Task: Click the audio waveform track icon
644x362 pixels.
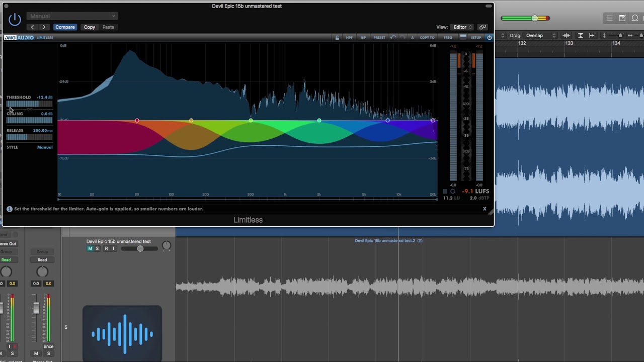Action: point(122,333)
